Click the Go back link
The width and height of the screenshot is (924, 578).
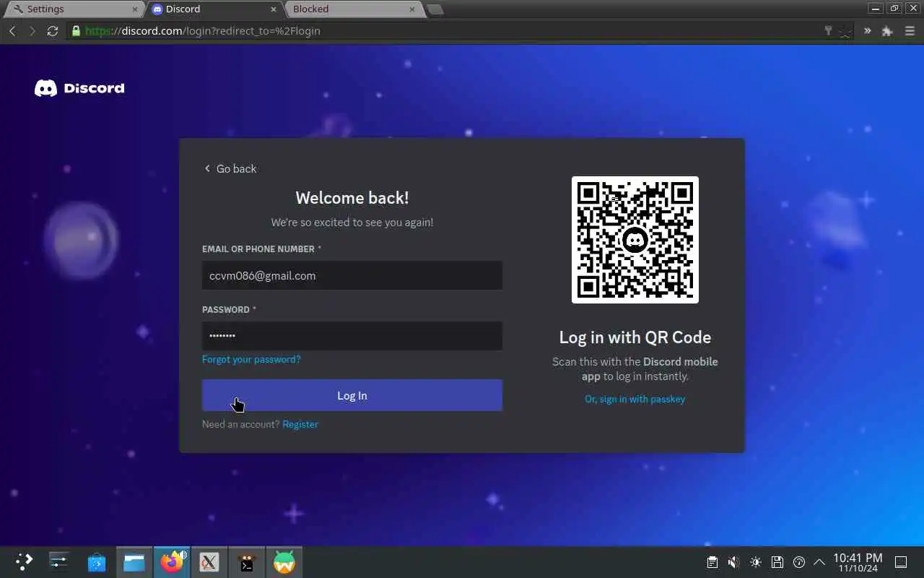coord(230,168)
